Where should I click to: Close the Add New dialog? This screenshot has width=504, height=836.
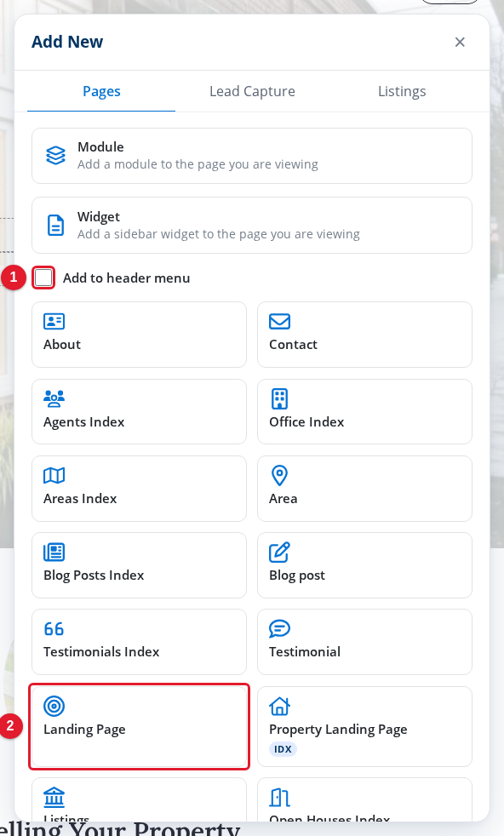460,42
